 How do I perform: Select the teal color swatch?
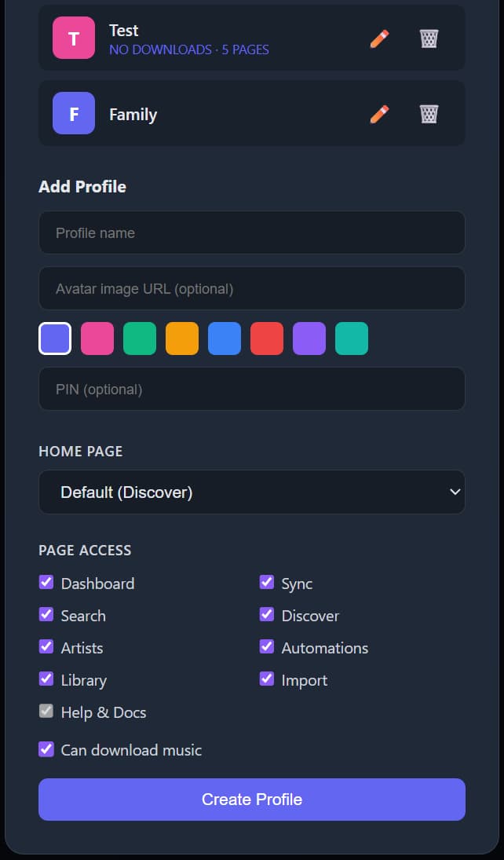352,339
